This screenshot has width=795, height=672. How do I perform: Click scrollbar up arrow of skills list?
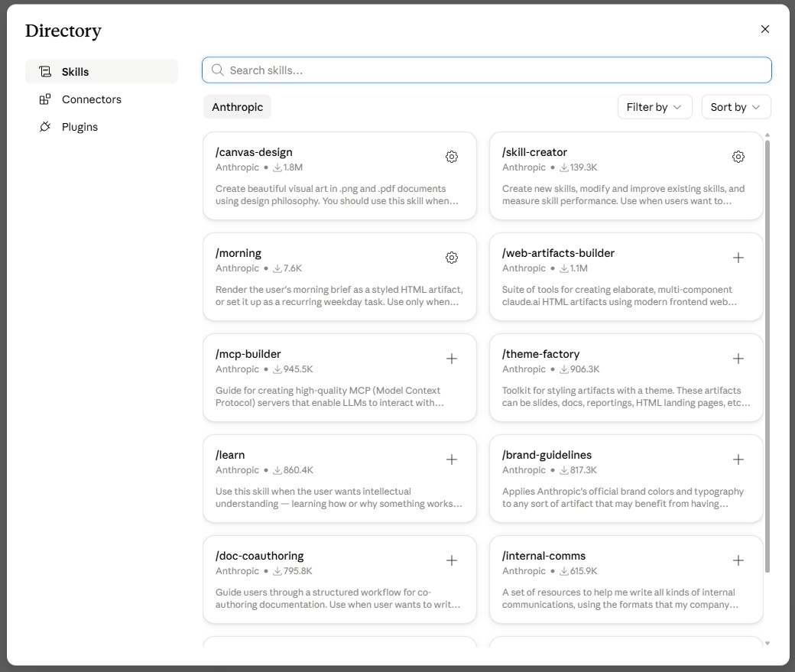767,135
